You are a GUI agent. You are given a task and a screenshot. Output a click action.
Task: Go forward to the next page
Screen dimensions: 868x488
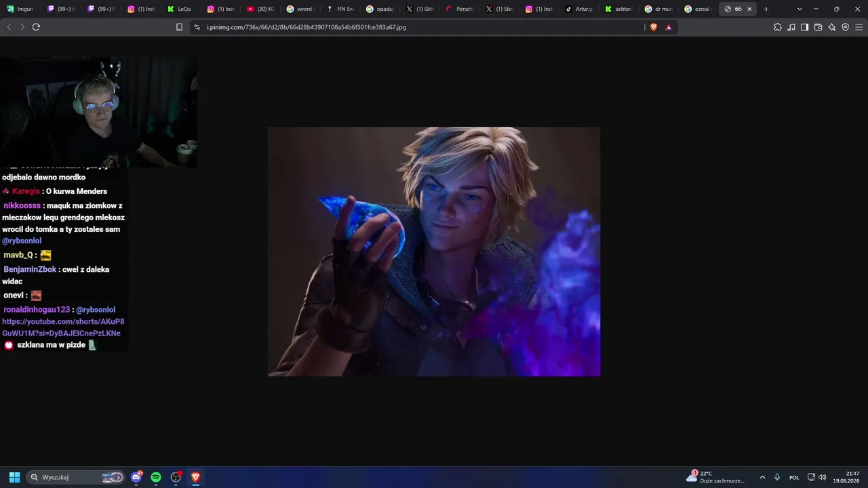tap(22, 27)
